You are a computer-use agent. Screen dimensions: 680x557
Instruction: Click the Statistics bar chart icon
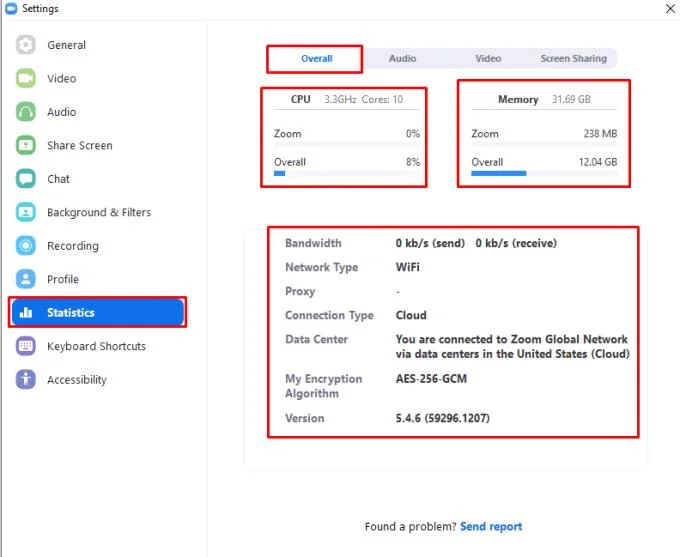coord(26,312)
